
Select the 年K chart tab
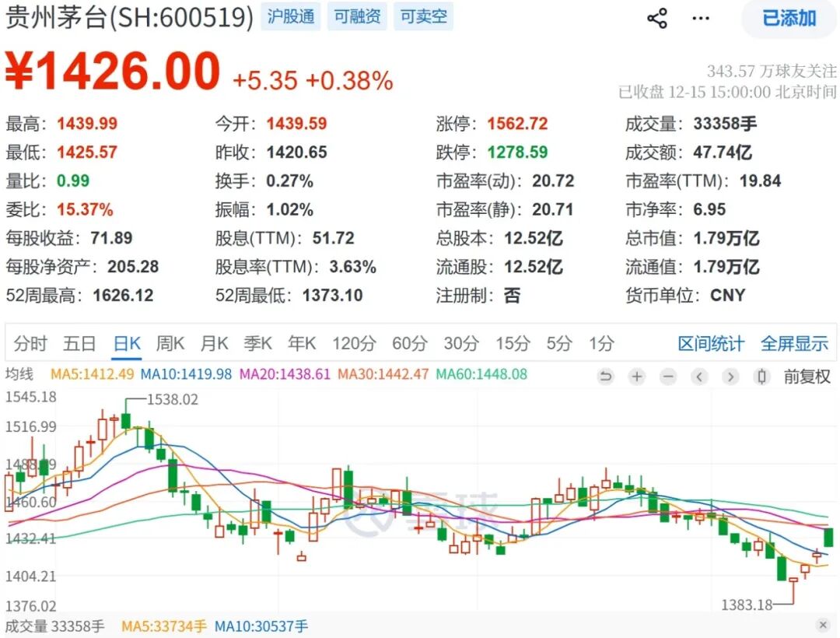pyautogui.click(x=302, y=343)
